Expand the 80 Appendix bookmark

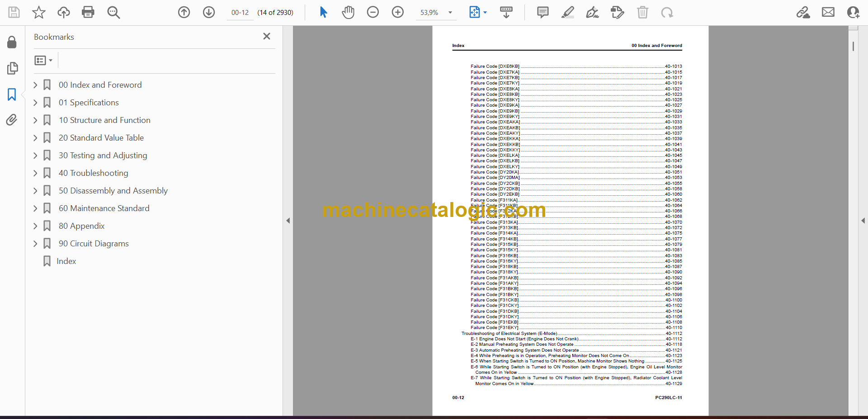35,226
